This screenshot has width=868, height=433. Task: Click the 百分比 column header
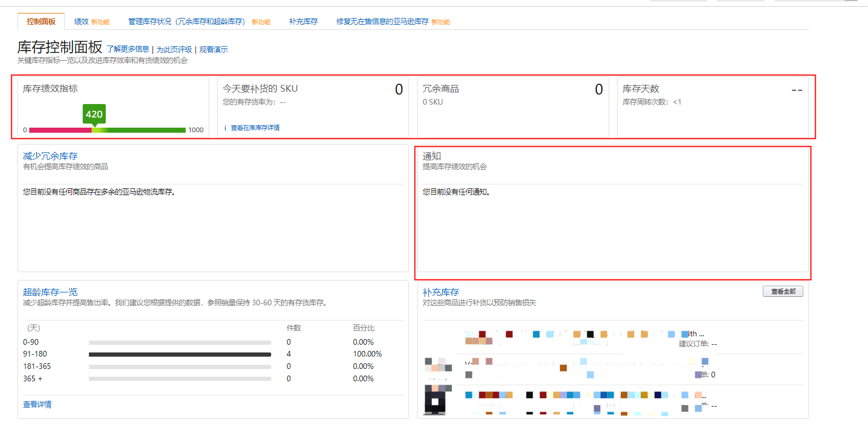pyautogui.click(x=363, y=328)
